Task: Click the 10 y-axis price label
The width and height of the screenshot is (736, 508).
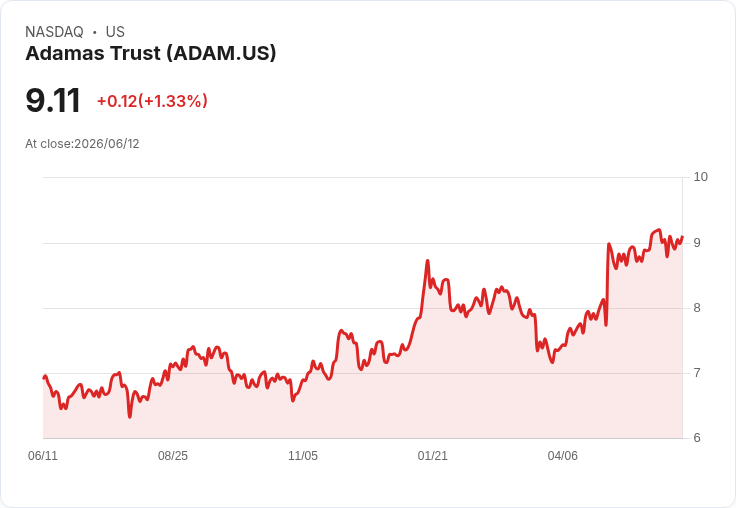Action: click(x=700, y=177)
